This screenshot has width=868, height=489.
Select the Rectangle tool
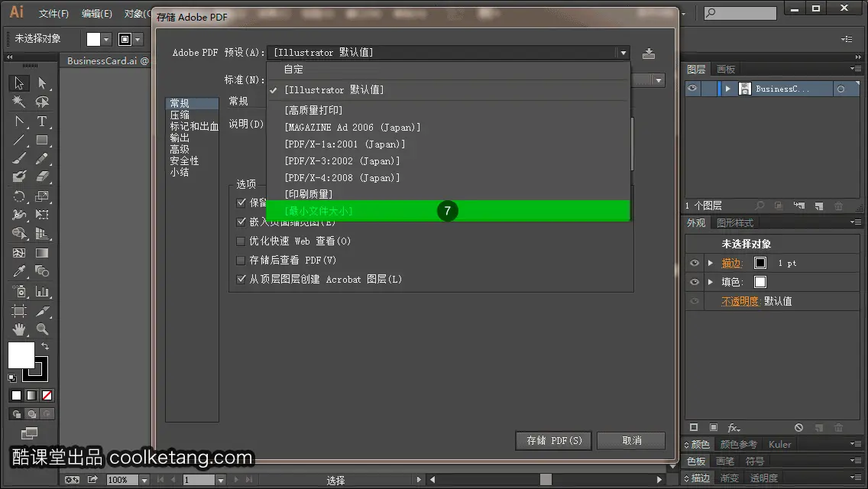[x=42, y=140]
